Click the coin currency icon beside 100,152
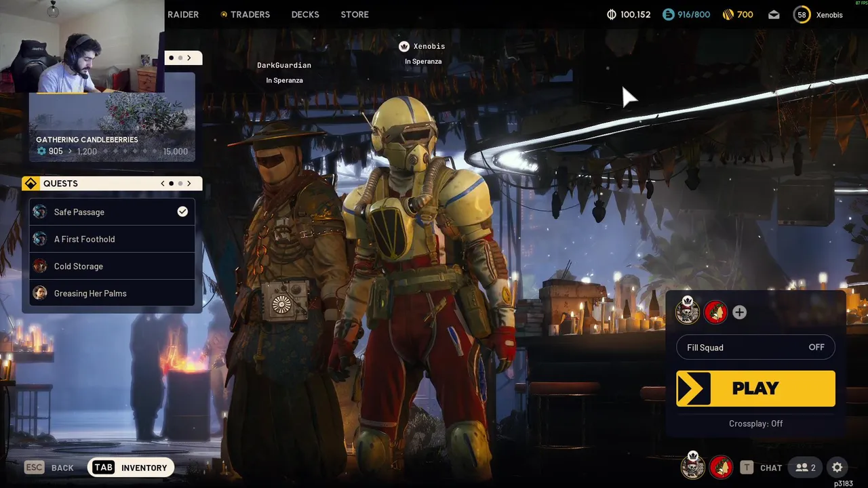This screenshot has height=488, width=868. (612, 14)
